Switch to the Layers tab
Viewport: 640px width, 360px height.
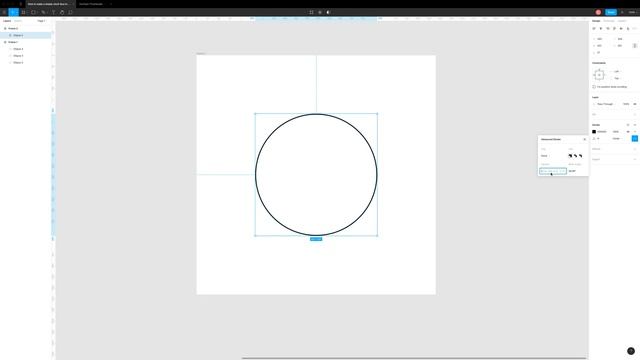point(7,21)
